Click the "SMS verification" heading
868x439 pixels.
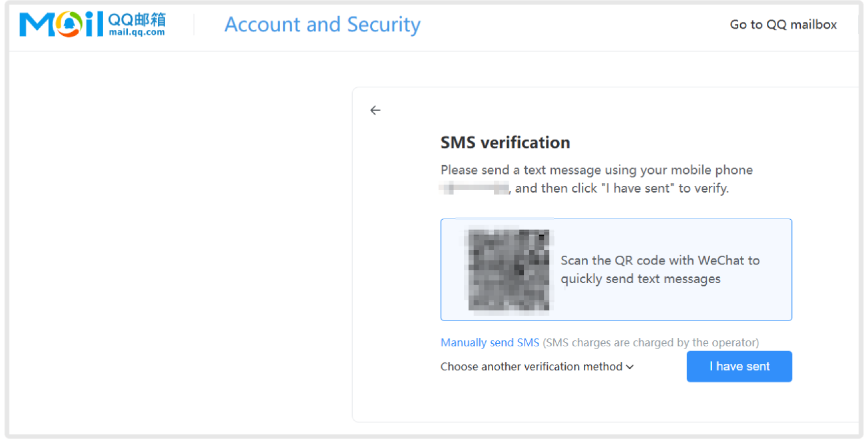click(505, 142)
